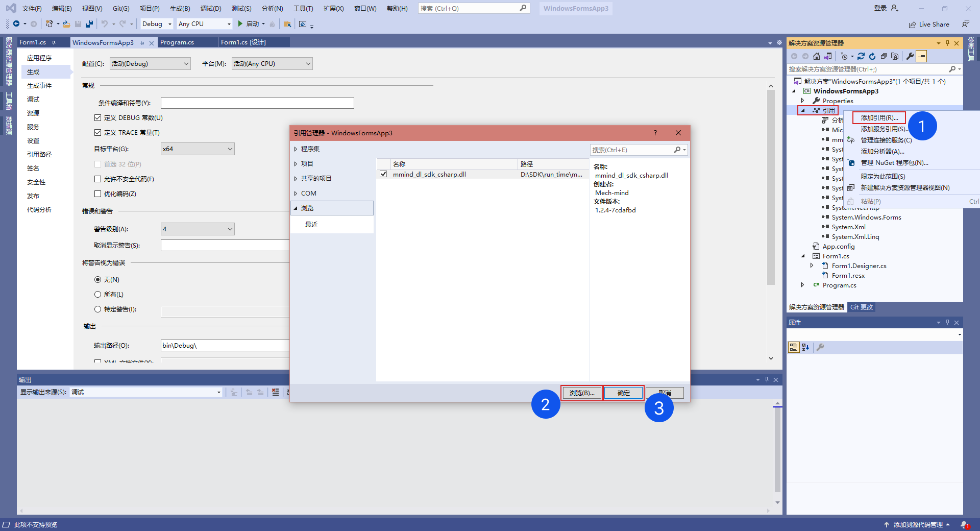980x531 pixels.
Task: Uncheck the mmind_dl_sdk_csharp.dll checkbox
Action: pyautogui.click(x=383, y=174)
